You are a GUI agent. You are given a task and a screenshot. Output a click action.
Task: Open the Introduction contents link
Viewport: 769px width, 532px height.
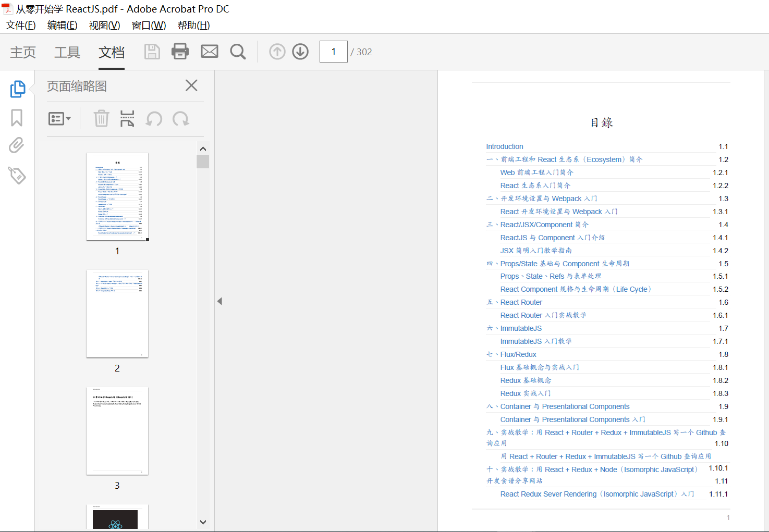505,146
